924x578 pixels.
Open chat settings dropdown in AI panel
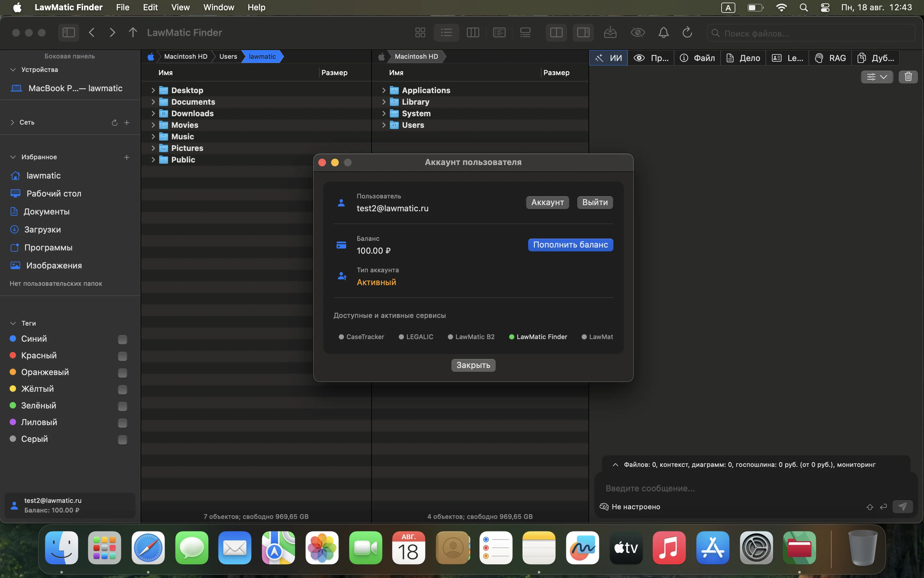coord(877,77)
